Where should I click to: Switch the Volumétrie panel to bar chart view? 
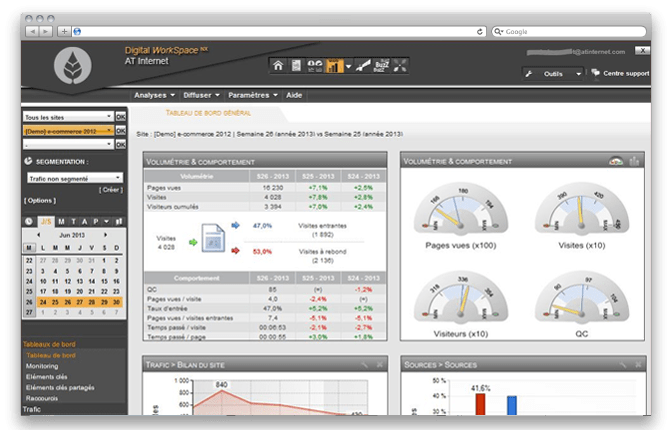point(634,161)
